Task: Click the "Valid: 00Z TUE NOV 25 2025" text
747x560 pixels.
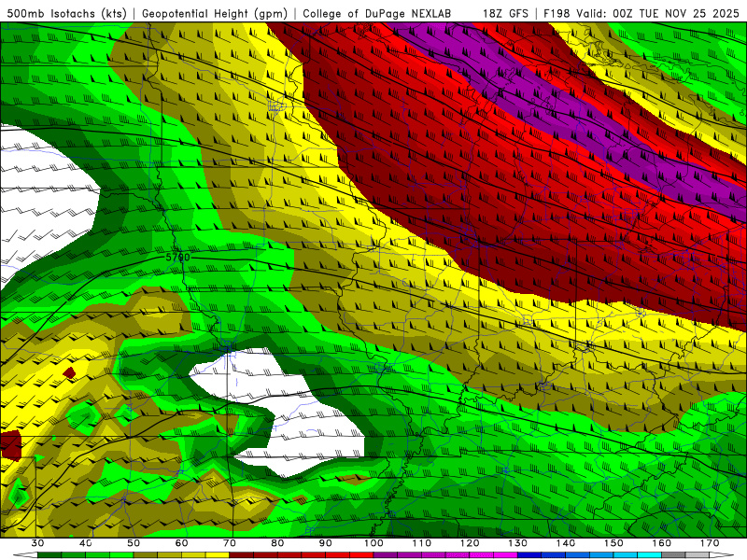Action: pos(658,13)
